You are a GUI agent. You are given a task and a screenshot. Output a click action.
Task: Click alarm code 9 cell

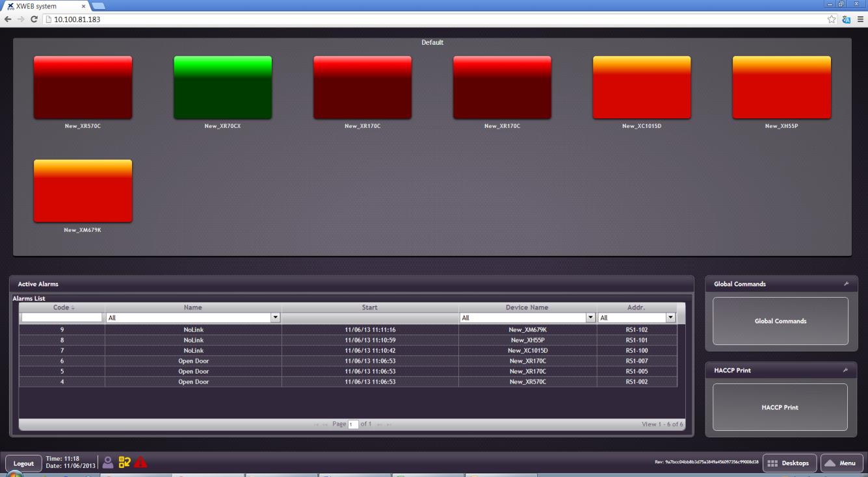62,329
